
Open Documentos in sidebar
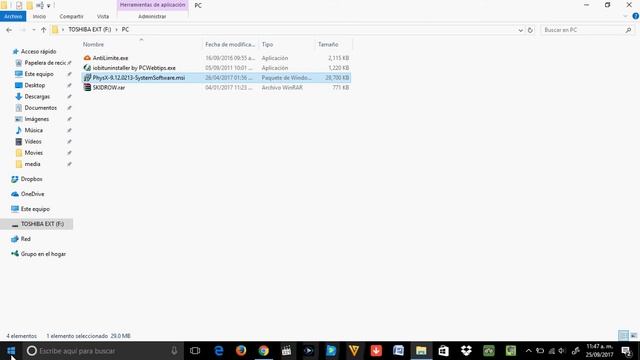40,108
